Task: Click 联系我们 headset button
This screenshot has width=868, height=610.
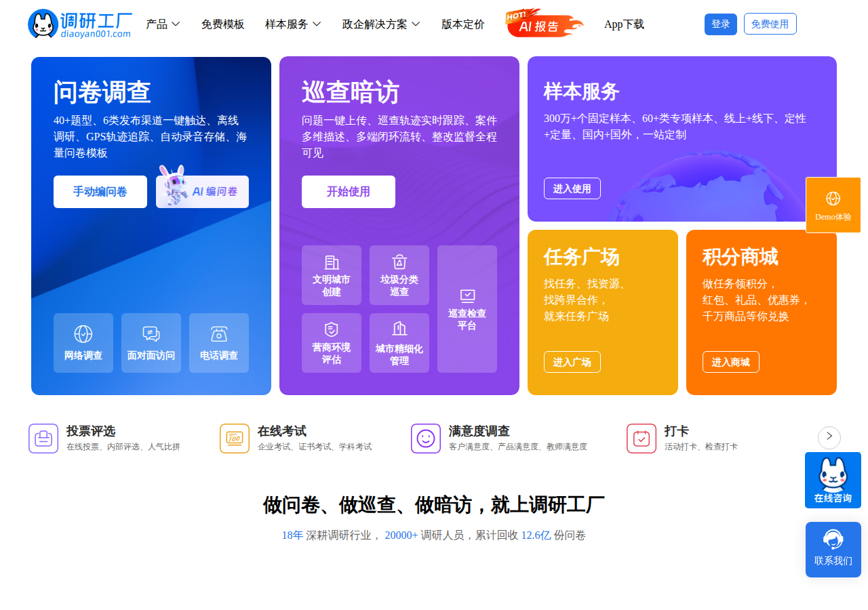Action: [833, 550]
